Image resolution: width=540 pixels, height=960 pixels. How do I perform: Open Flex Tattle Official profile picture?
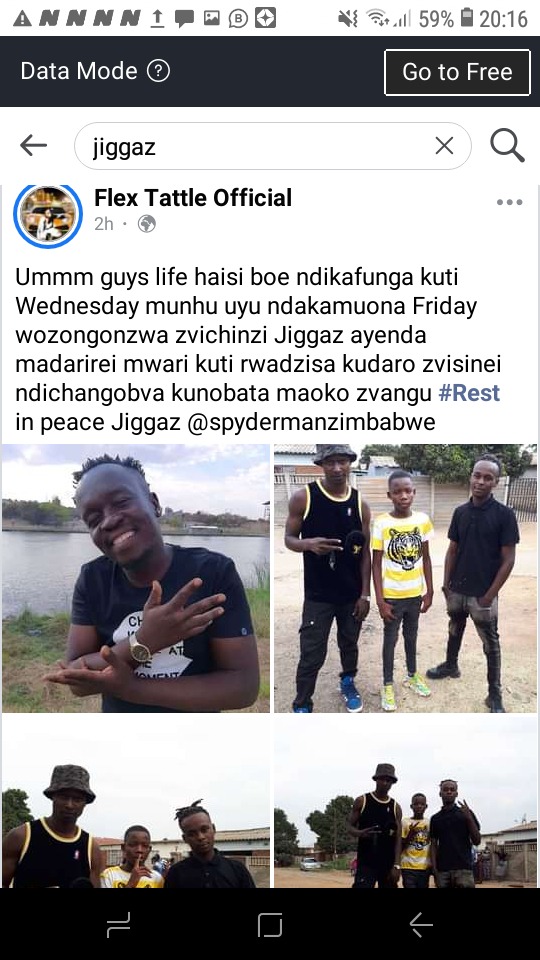tap(48, 216)
